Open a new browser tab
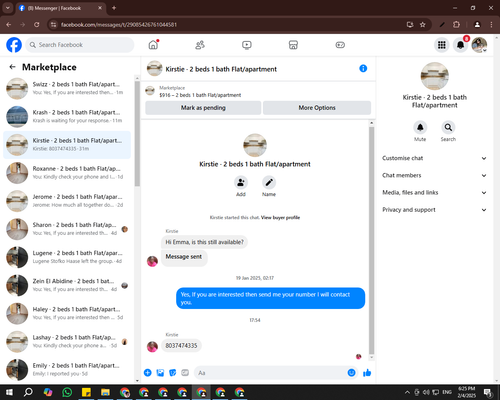 [114, 8]
